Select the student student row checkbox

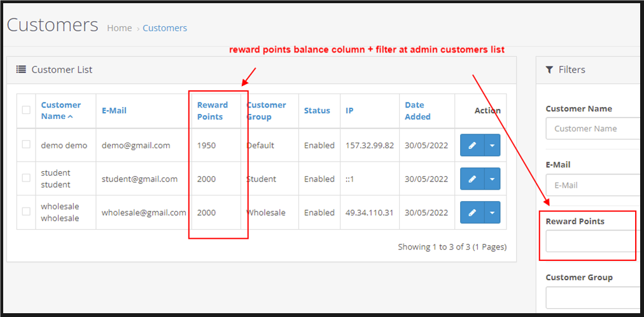26,178
